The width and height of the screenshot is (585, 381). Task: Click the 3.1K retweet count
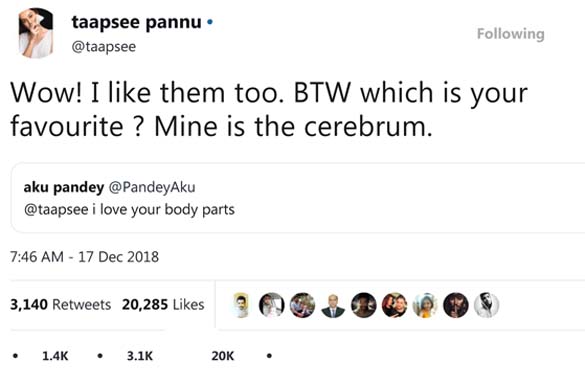coord(140,356)
